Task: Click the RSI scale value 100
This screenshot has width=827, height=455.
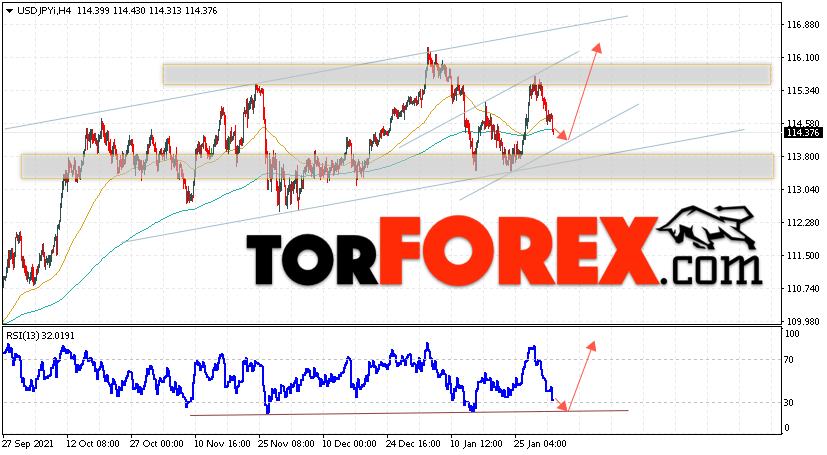Action: pos(792,334)
